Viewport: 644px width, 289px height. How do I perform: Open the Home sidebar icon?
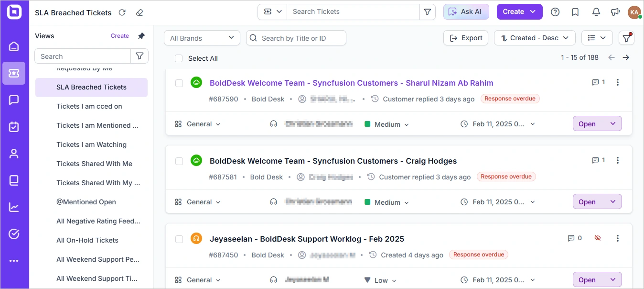click(x=14, y=46)
